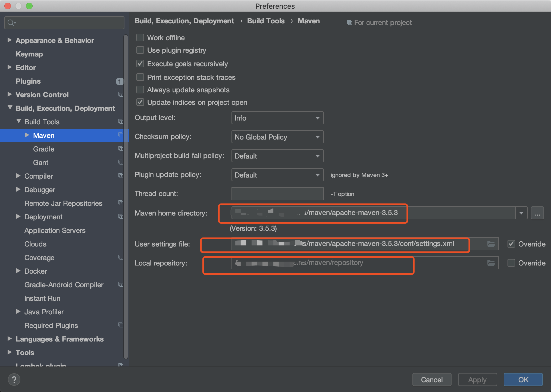The image size is (551, 392).
Task: Click the Cancel button
Action: [431, 380]
